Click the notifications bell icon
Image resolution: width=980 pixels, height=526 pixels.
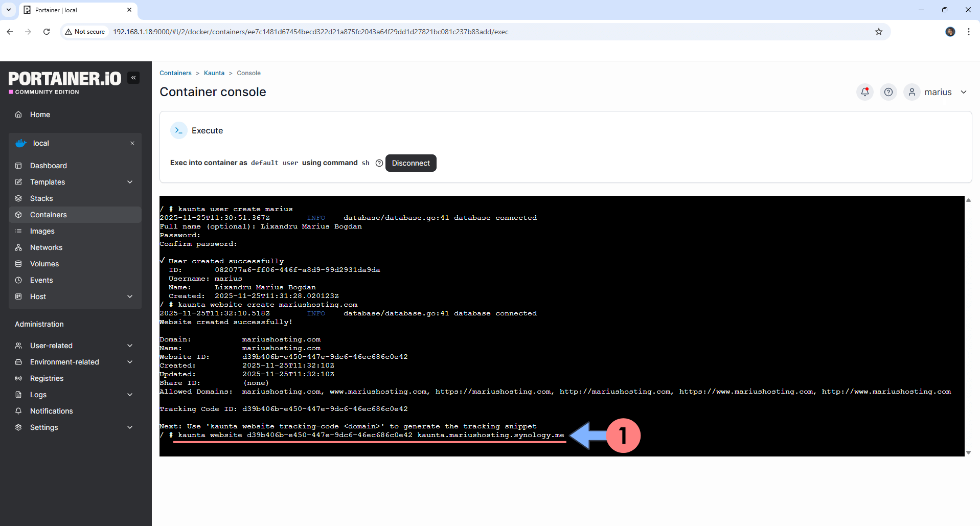(x=864, y=92)
